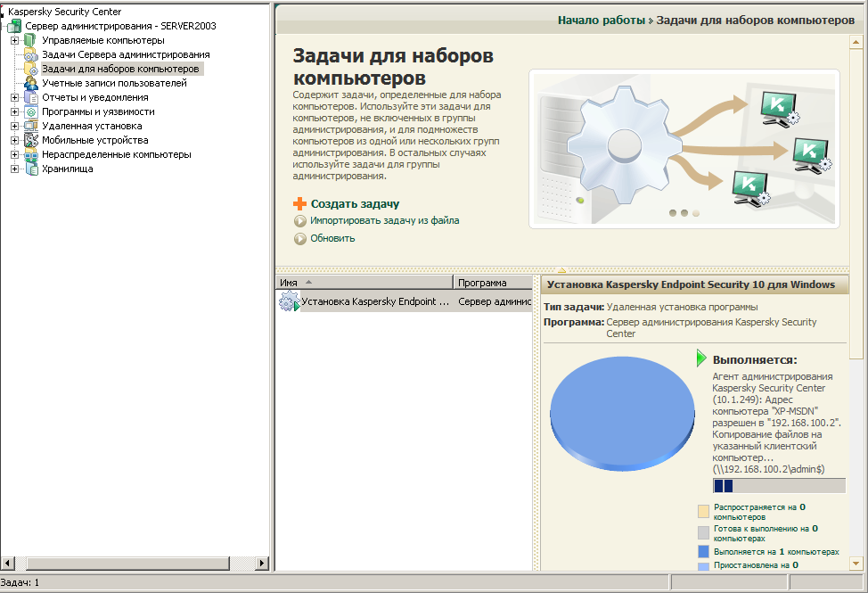Click Импортировать задачу из файла link

tap(384, 220)
